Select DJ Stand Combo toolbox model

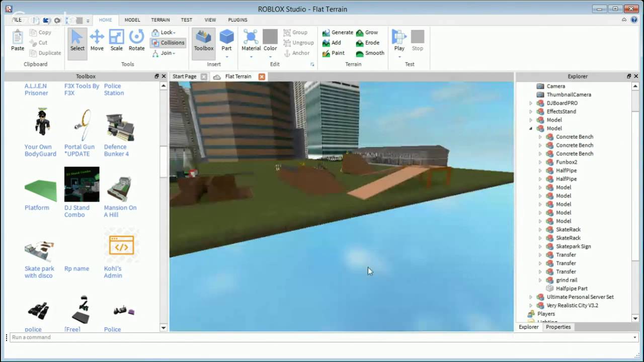(82, 193)
